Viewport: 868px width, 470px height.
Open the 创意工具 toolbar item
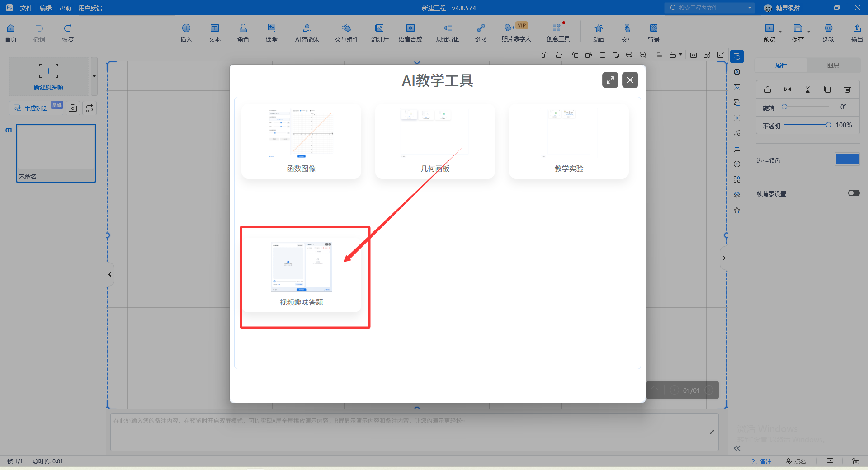(558, 33)
